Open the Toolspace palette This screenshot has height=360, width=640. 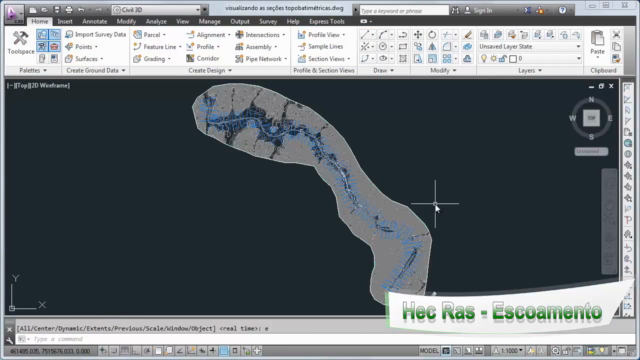pyautogui.click(x=20, y=42)
